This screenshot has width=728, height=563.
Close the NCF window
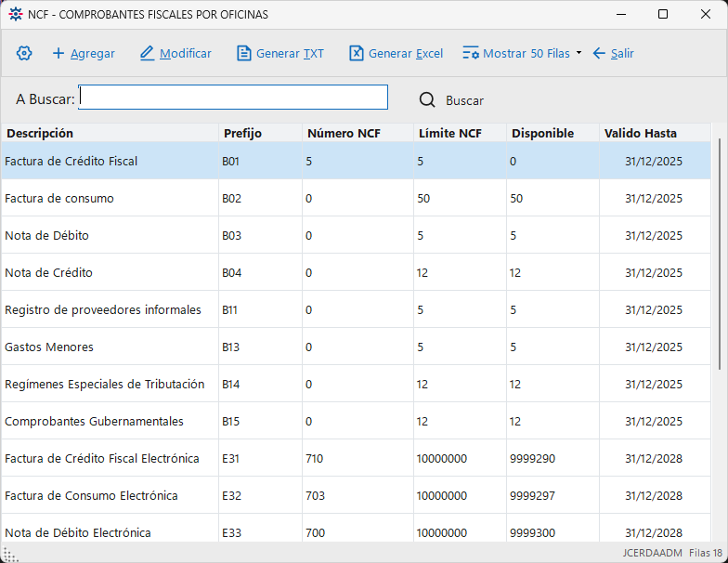coord(706,15)
